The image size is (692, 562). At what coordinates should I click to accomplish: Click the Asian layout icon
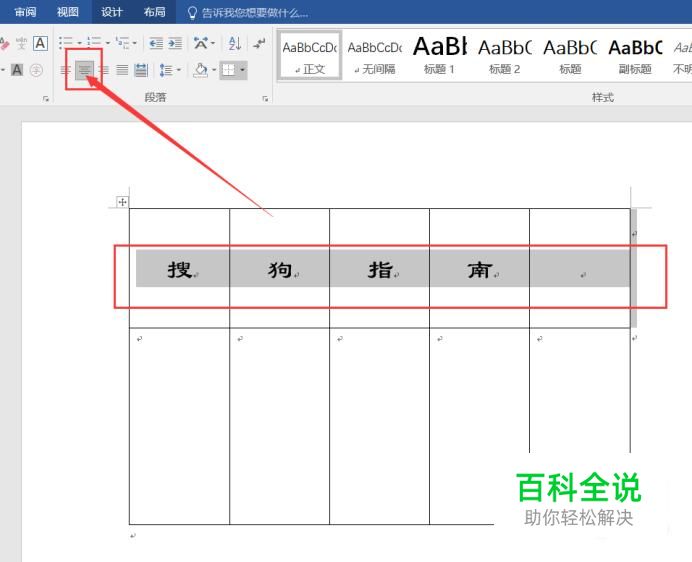tap(200, 43)
